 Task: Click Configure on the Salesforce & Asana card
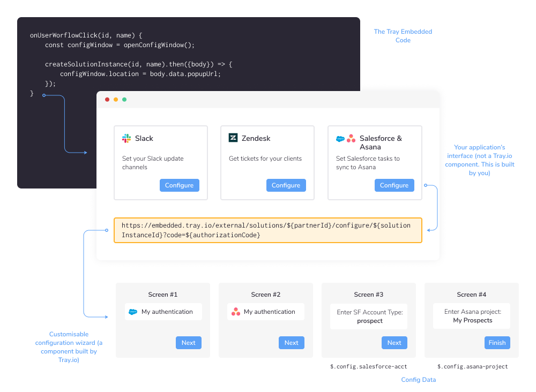pyautogui.click(x=394, y=185)
